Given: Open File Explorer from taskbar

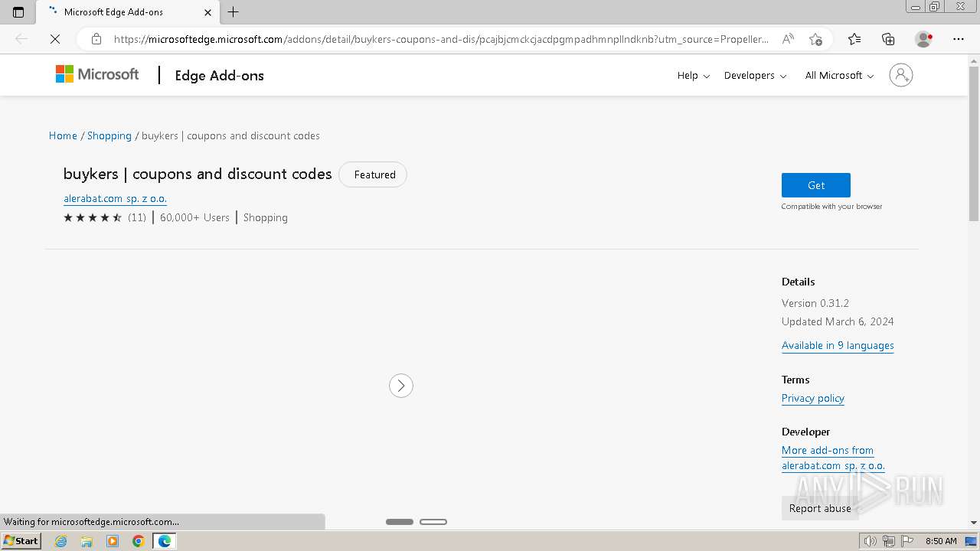Looking at the screenshot, I should (87, 541).
